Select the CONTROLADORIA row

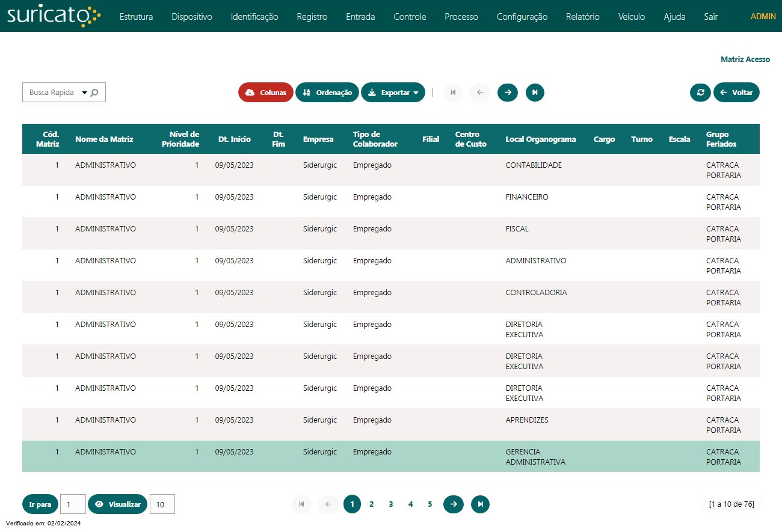coord(391,297)
